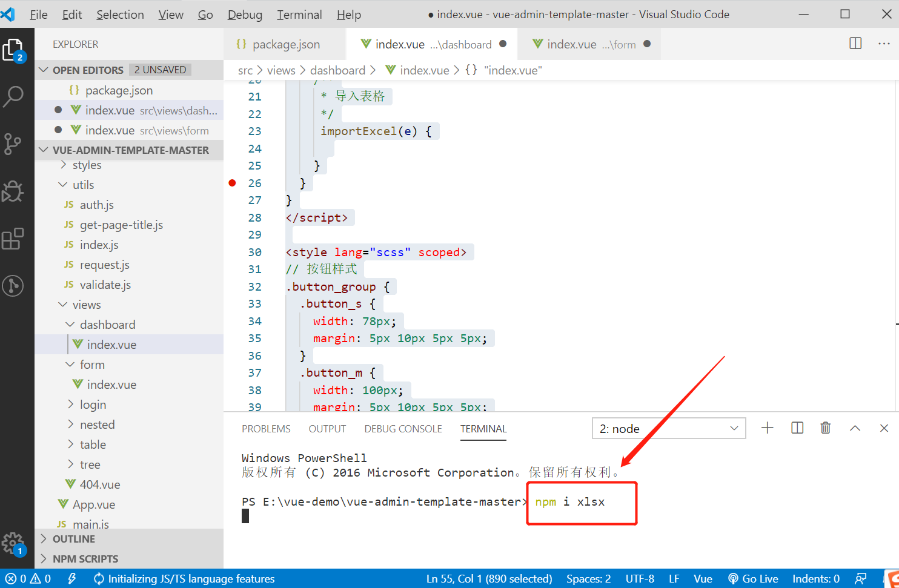Toggle breakpoint red dot at line 26
899x588 pixels.
point(232,183)
